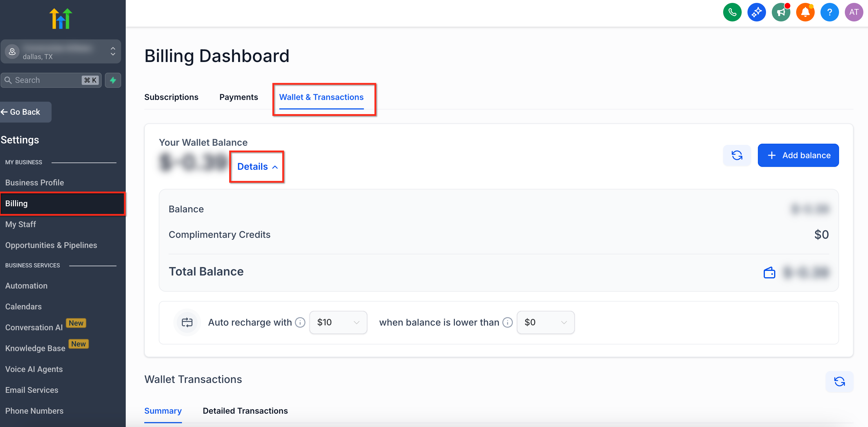This screenshot has height=427, width=868.
Task: Refresh wallet balance beside Add balance
Action: pyautogui.click(x=736, y=155)
